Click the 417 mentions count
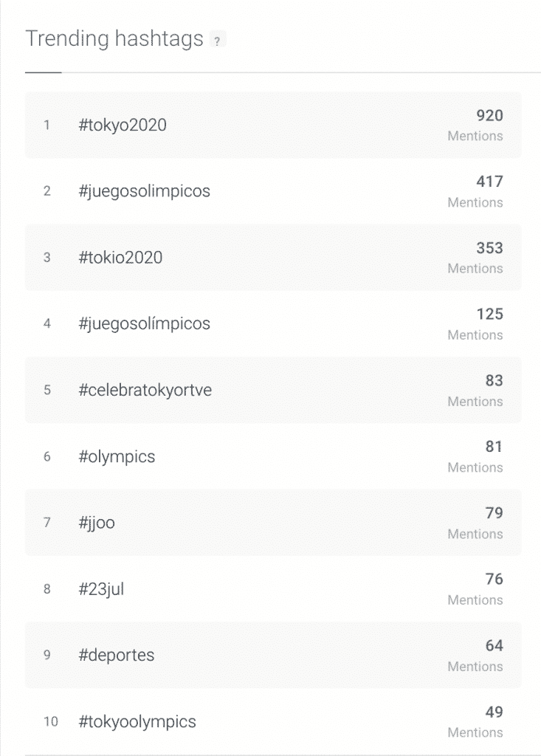Screen dimensions: 541x756 coord(489,182)
